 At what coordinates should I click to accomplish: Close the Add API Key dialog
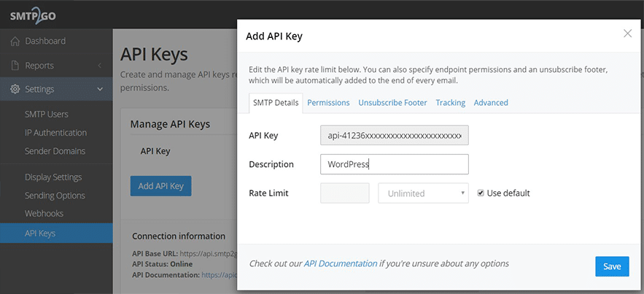627,34
